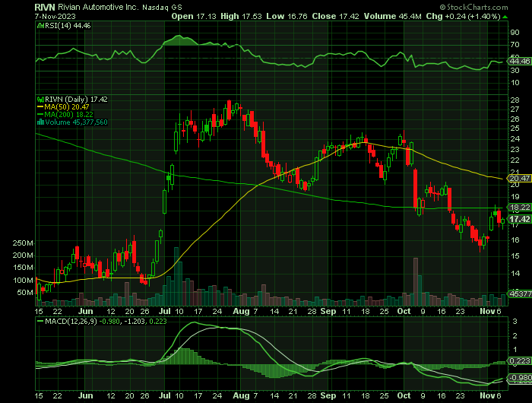Viewport: 532px width, 403px height.
Task: Select the 7-Nov-2023 chart date
Action: (55, 16)
